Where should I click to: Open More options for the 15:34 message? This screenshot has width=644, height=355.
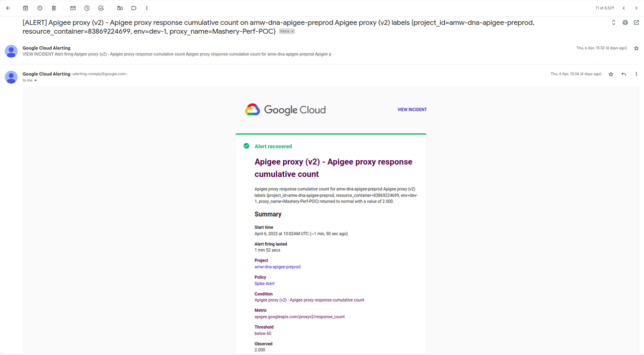coord(636,74)
